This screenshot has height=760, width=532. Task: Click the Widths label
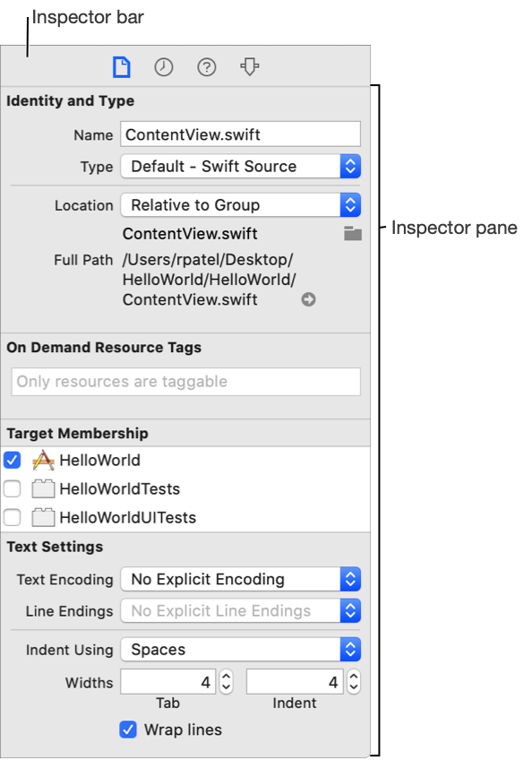pyautogui.click(x=90, y=682)
